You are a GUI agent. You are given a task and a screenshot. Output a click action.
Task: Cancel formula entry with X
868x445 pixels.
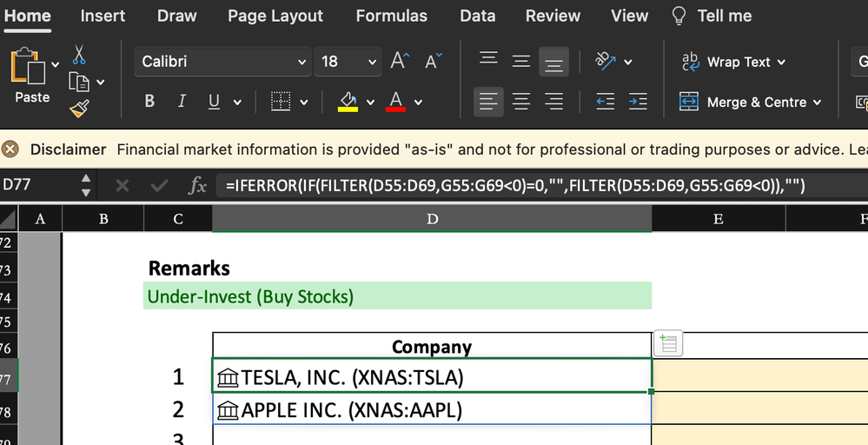click(x=123, y=185)
